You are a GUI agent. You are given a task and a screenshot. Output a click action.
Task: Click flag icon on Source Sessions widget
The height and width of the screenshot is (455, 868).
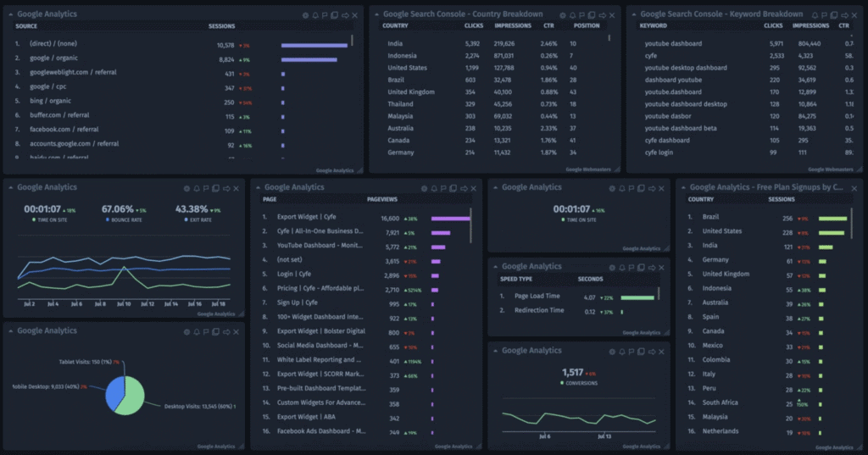pyautogui.click(x=325, y=15)
